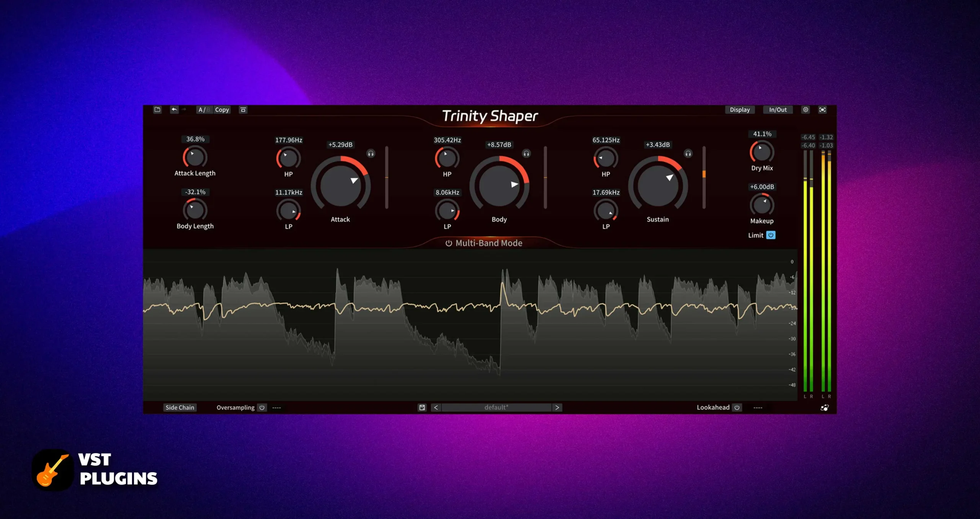Click the Body LP filter knob
Screen dimensions: 980x519
[x=447, y=211]
